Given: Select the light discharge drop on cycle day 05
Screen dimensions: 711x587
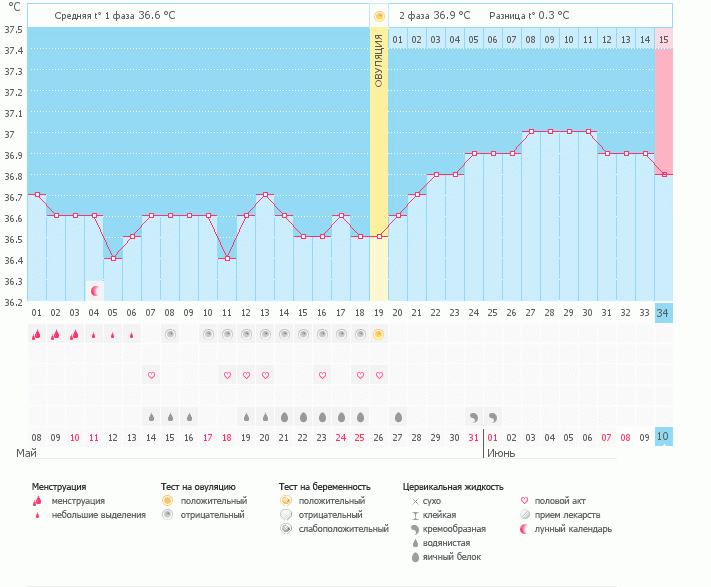Looking at the screenshot, I should click(113, 336).
